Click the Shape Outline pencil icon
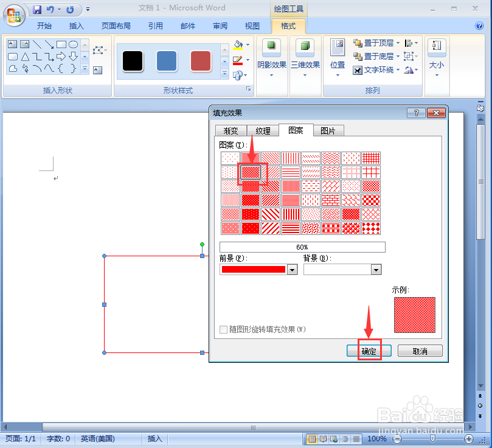The image size is (492, 448). click(238, 60)
